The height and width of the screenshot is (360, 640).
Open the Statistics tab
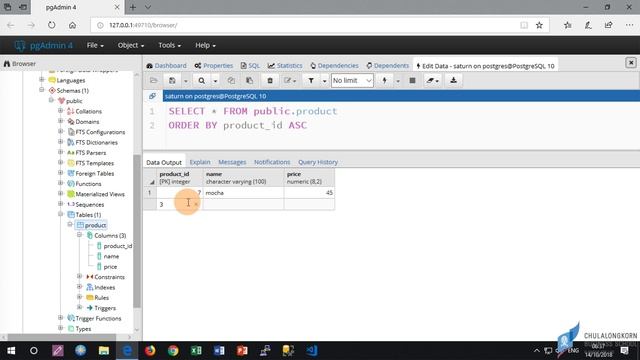285,65
